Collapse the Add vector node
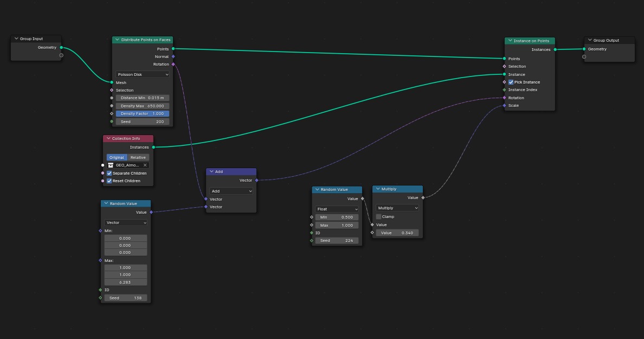Screen dimensions: 644x339 pos(211,171)
